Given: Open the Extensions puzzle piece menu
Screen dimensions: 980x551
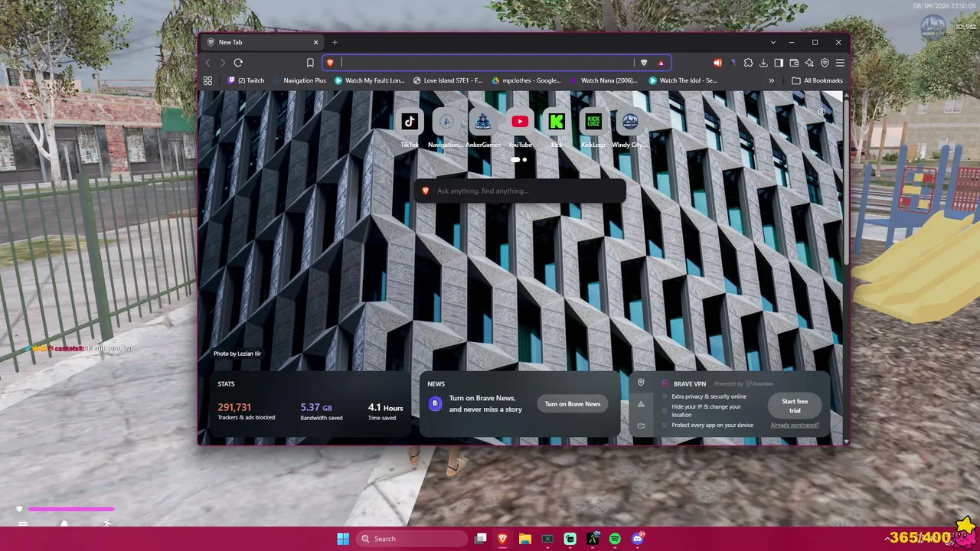Looking at the screenshot, I should point(748,63).
